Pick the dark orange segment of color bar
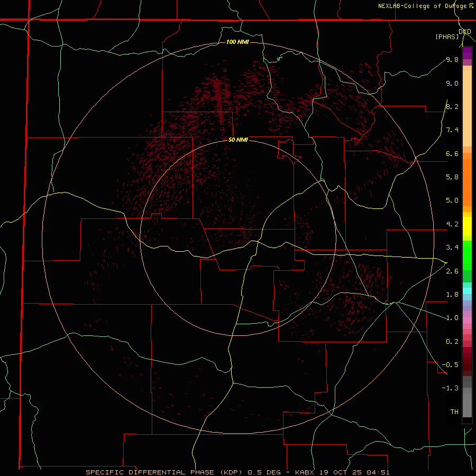The height and width of the screenshot is (476, 476). point(467,182)
